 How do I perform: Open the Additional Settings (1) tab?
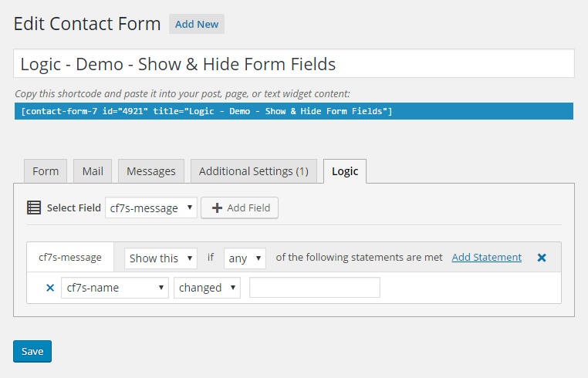(x=253, y=171)
